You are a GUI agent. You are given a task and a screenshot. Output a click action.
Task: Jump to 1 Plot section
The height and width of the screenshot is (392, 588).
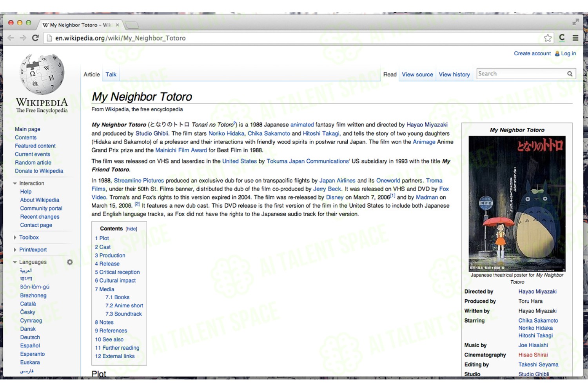coord(102,238)
